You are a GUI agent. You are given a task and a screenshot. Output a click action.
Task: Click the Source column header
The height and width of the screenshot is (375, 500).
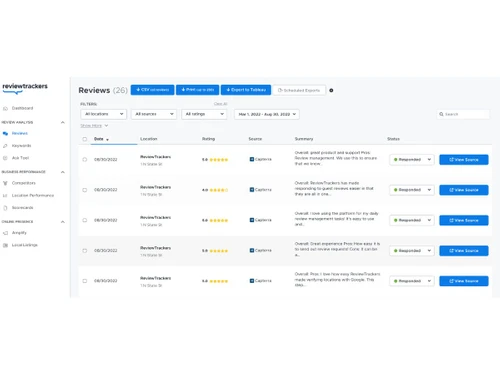tap(255, 139)
